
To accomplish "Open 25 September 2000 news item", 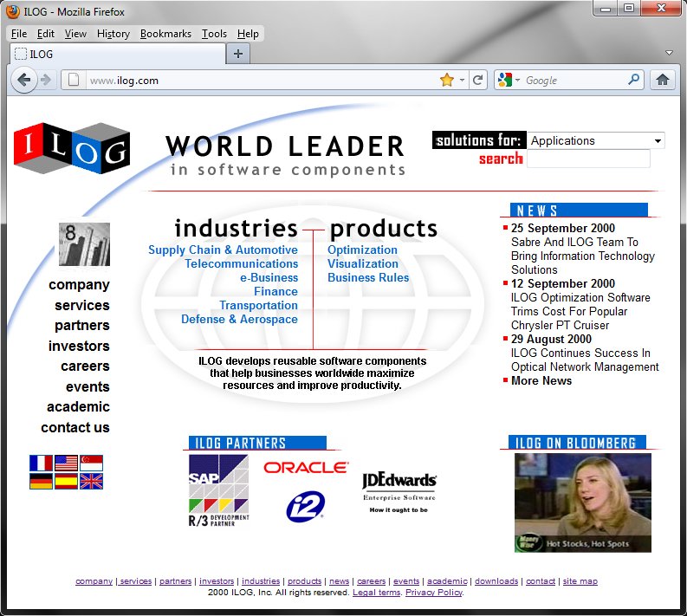I will [583, 249].
